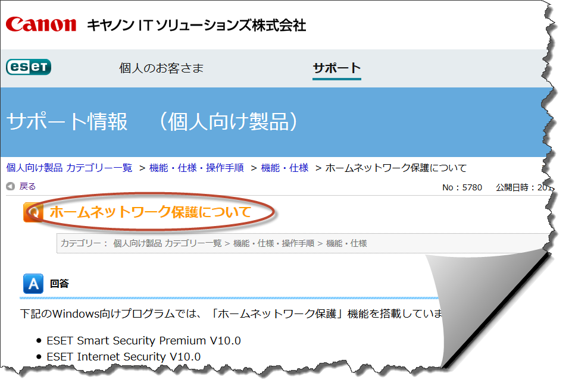Open 機能・仕様 in the category box

(x=346, y=243)
